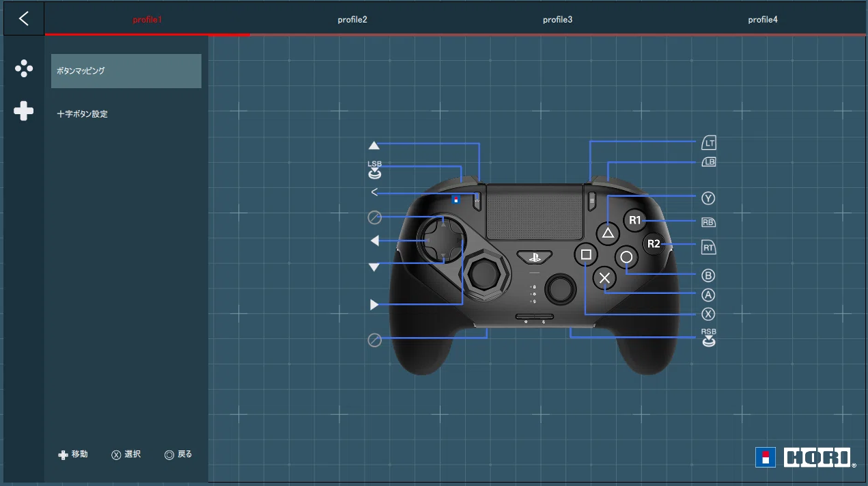Screen dimensions: 868x486
Task: Click the 移動 hint at the bottom
Action: [73, 455]
